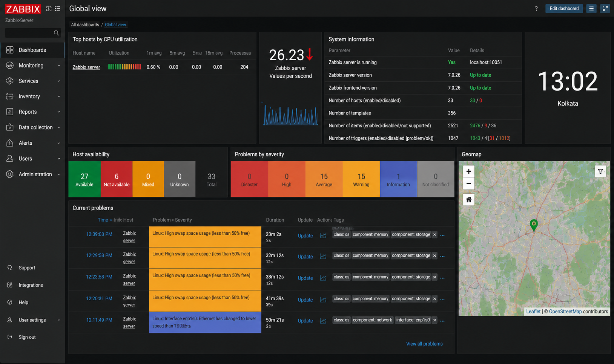Click the values per second sparkline graph

(290, 115)
